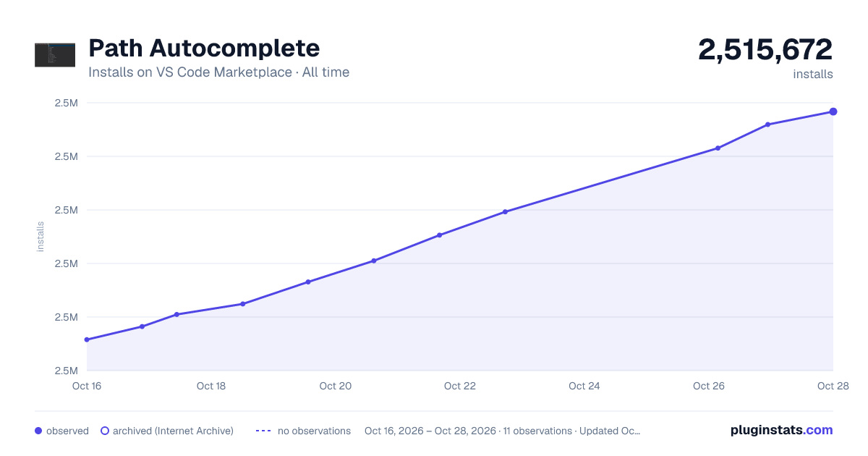The image size is (868, 456).
Task: Click the 'observed' legend label
Action: [x=67, y=431]
